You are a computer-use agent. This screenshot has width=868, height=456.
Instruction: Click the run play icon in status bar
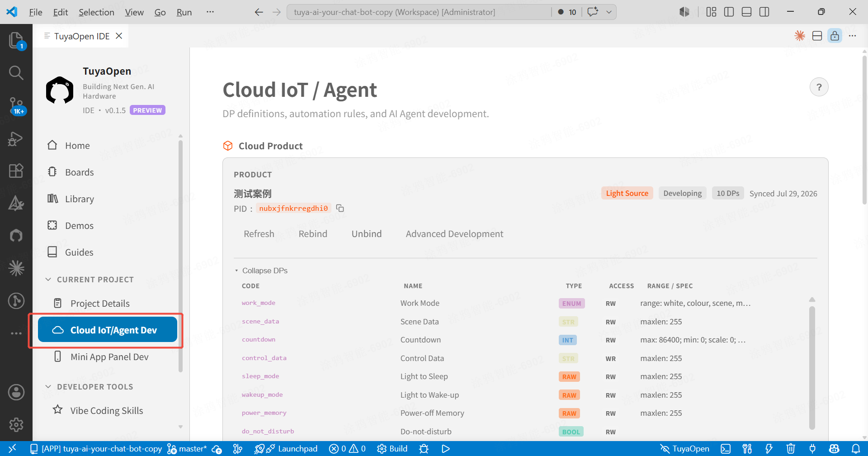(445, 449)
